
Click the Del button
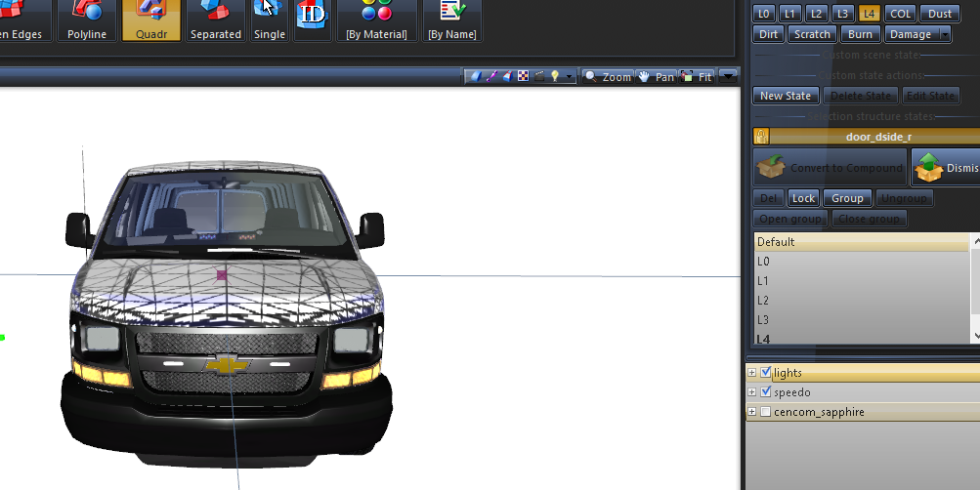pyautogui.click(x=768, y=198)
